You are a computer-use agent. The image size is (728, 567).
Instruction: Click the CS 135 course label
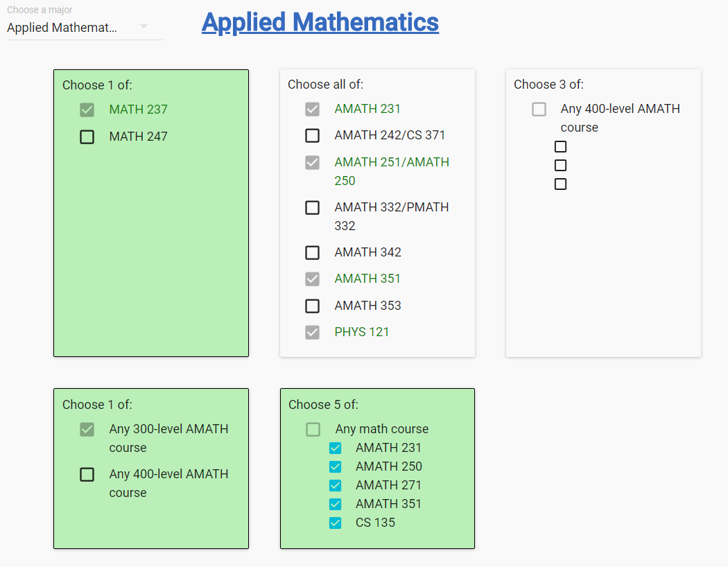tap(375, 523)
